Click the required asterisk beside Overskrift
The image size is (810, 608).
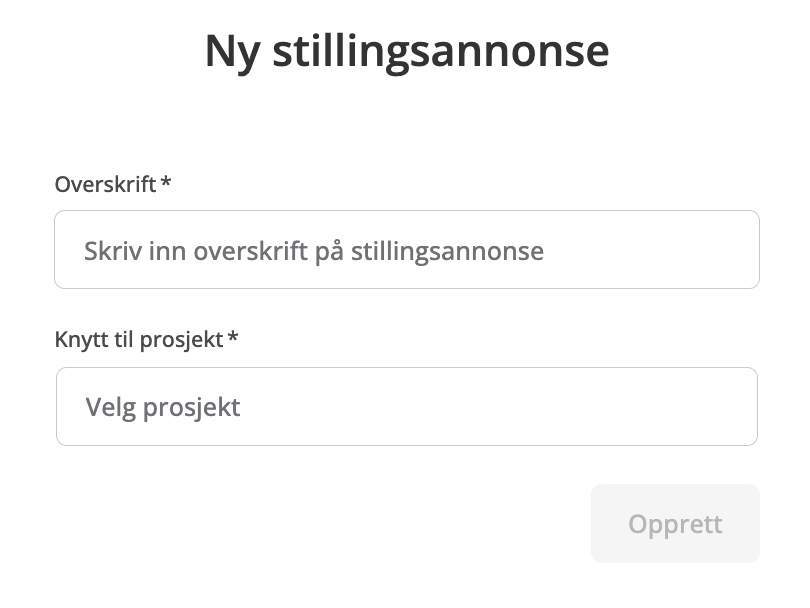[x=166, y=184]
